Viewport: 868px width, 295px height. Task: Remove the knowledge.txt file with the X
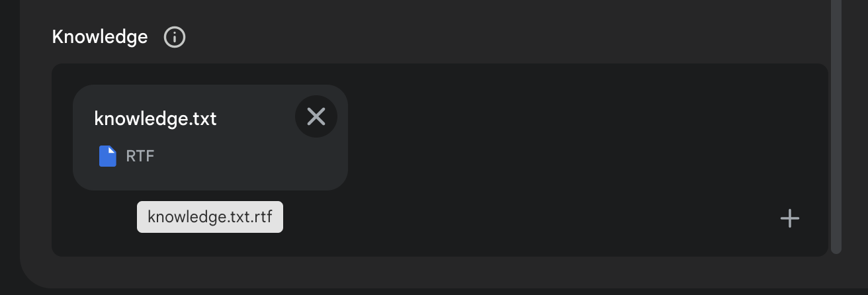click(x=316, y=117)
